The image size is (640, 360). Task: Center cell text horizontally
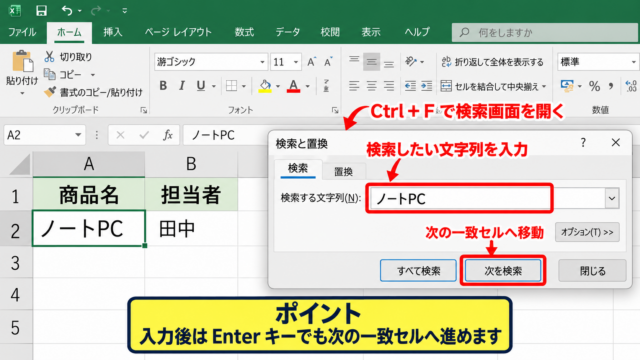click(x=371, y=86)
